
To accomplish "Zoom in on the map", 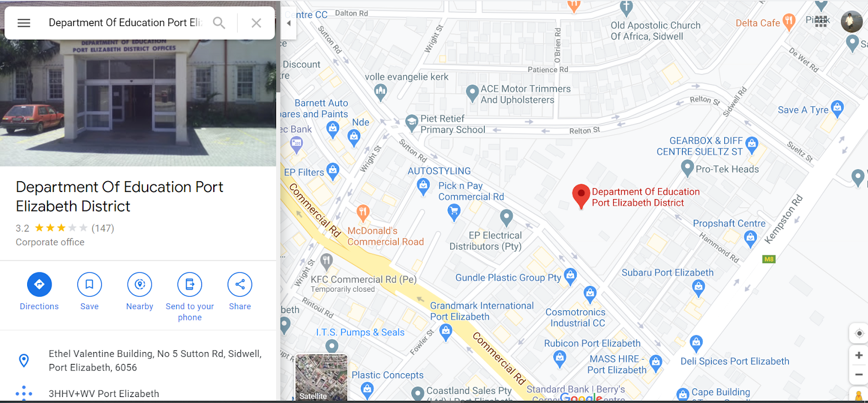I will 859,355.
